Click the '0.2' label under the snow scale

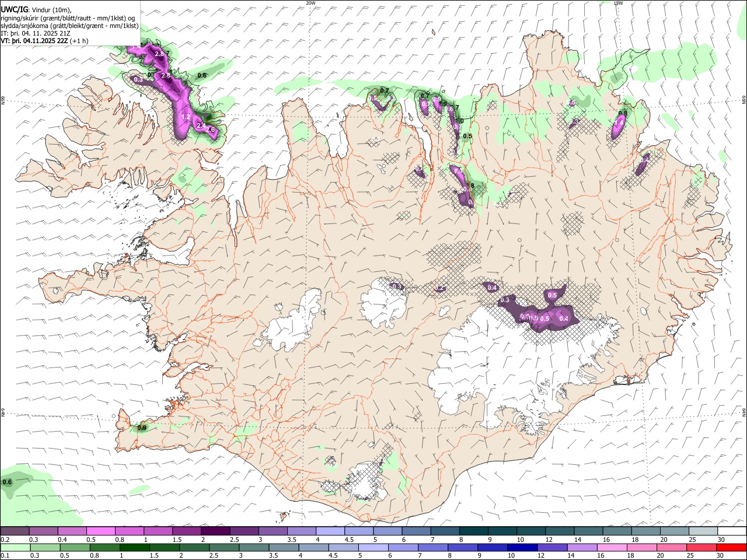tap(6, 540)
